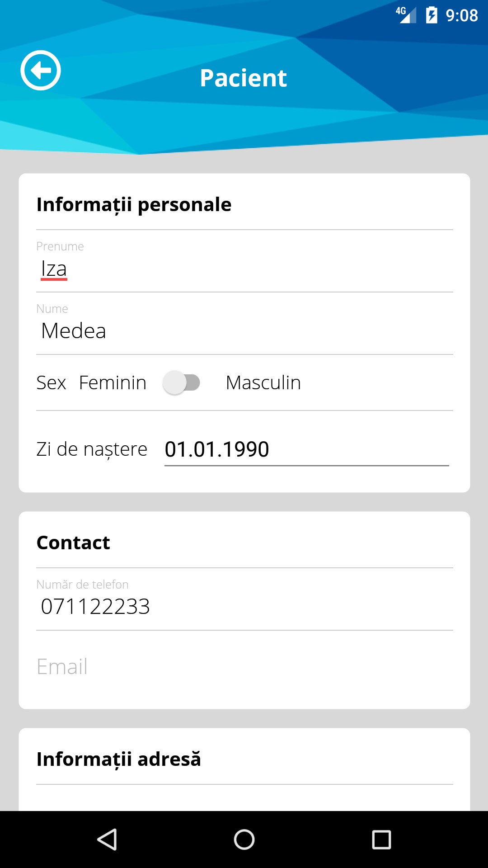Tap the Zi de naștere label
Viewport: 488px width, 868px height.
click(x=92, y=449)
